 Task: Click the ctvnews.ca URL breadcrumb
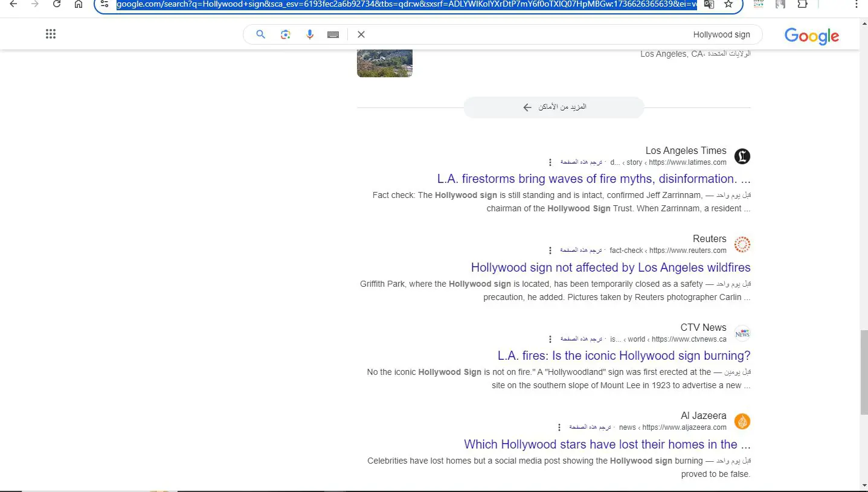point(668,339)
